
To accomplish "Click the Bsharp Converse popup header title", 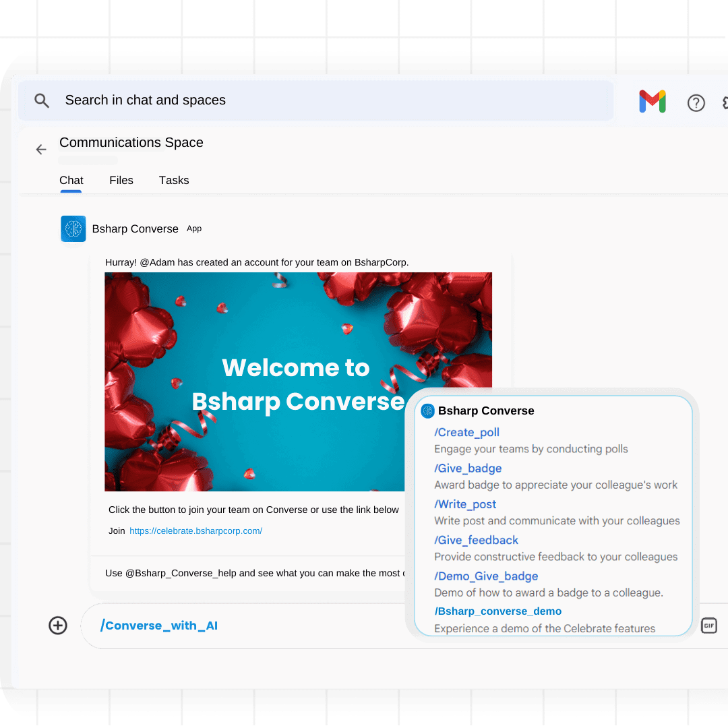I will click(x=486, y=411).
